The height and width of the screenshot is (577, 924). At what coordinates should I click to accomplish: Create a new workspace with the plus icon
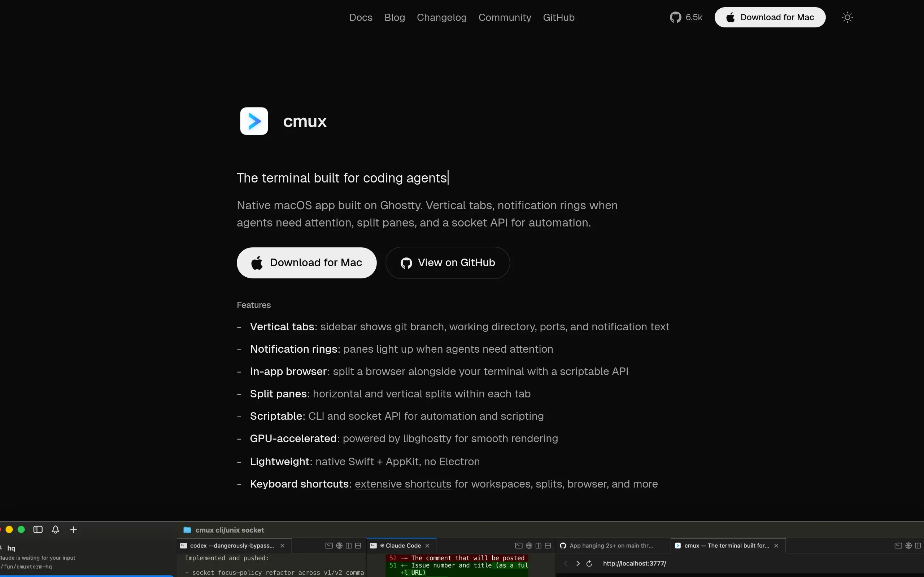(x=73, y=529)
